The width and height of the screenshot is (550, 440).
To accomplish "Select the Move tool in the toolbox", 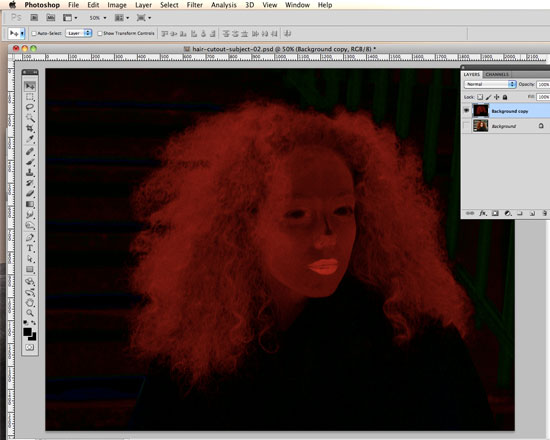I will point(30,86).
